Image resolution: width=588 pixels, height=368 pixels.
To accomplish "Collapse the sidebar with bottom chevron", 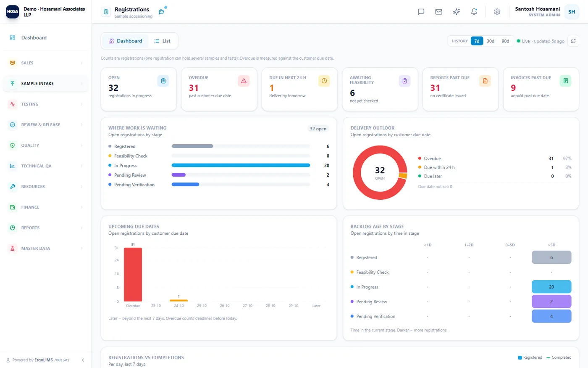I will tap(83, 360).
